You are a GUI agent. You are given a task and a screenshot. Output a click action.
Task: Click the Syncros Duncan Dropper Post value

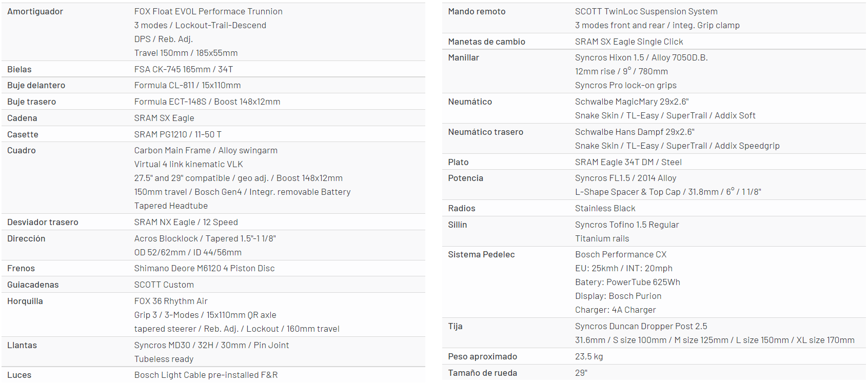coord(641,326)
